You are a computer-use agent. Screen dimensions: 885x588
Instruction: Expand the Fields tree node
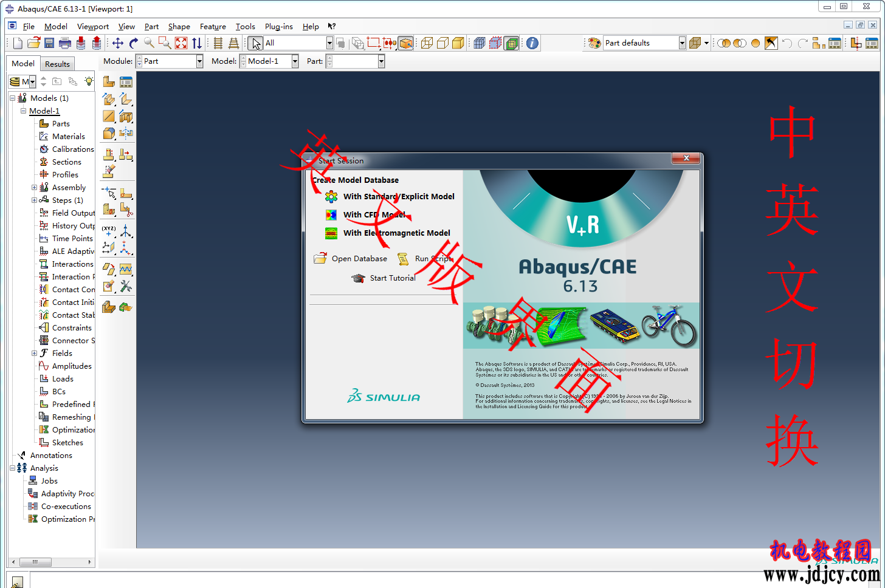click(34, 354)
